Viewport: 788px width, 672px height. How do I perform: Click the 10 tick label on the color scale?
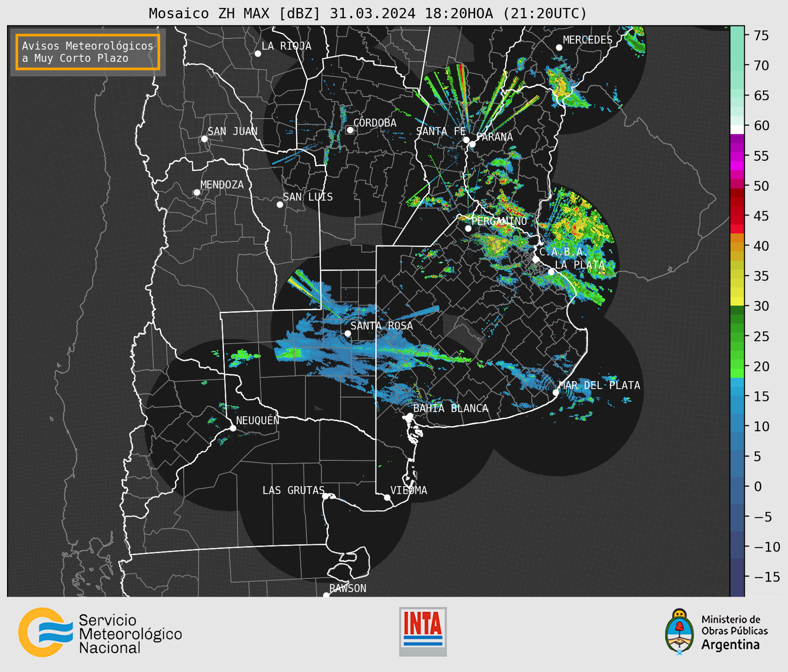[x=761, y=427]
